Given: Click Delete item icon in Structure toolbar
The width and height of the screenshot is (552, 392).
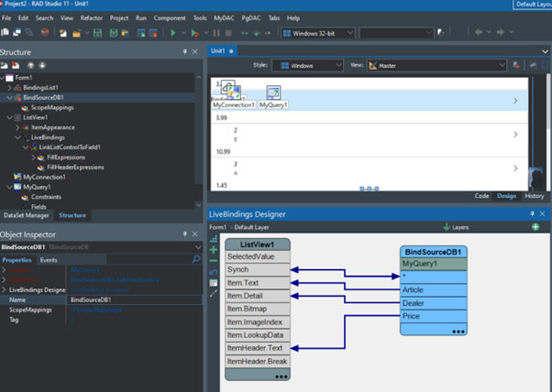Looking at the screenshot, I should click(x=16, y=65).
